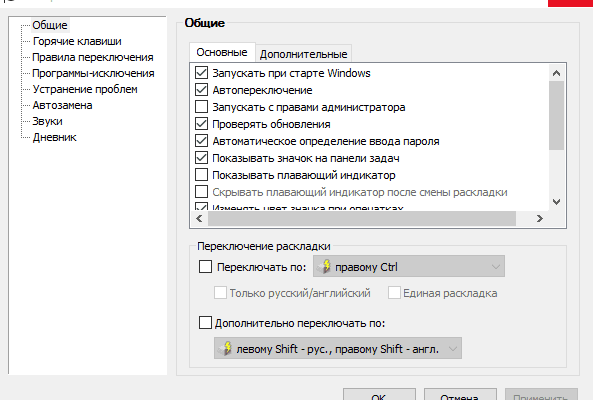Toggle the partly visible 'Изменять цвет значка' checkbox
The width and height of the screenshot is (593, 400).
point(201,207)
